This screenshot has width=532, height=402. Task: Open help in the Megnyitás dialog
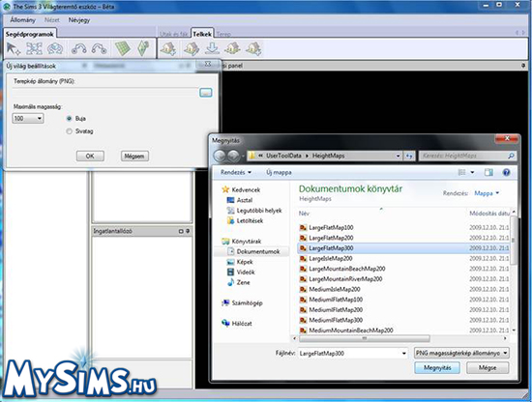click(x=506, y=173)
